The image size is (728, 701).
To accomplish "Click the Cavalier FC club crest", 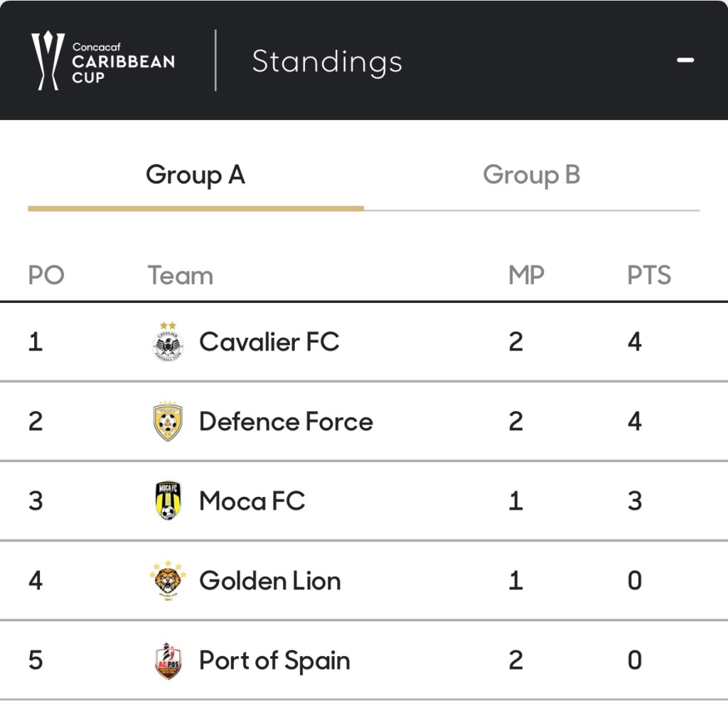I will click(168, 342).
